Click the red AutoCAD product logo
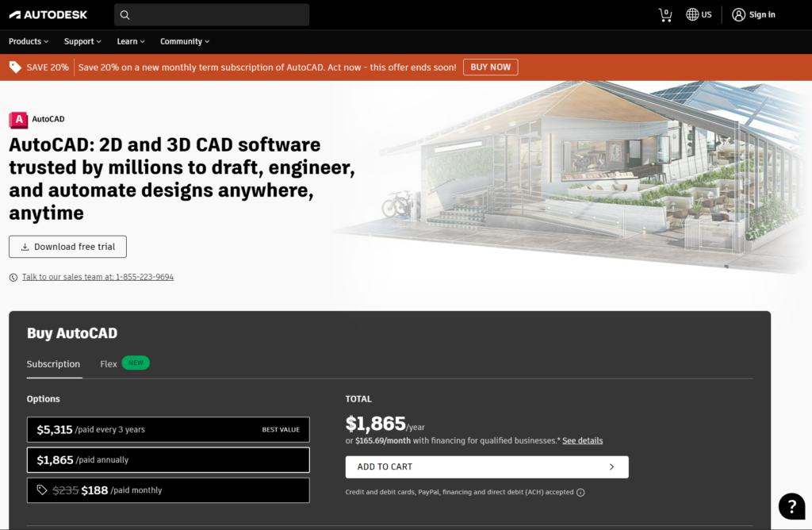 coord(18,120)
